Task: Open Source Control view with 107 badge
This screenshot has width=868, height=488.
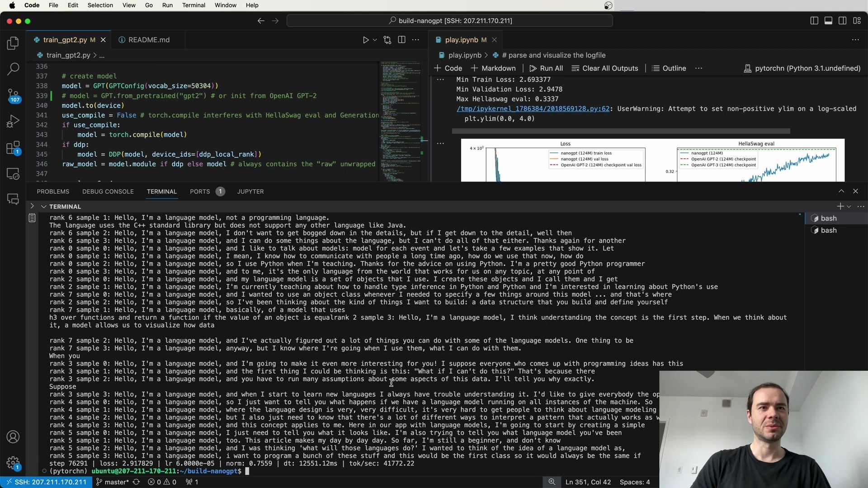Action: tap(13, 95)
